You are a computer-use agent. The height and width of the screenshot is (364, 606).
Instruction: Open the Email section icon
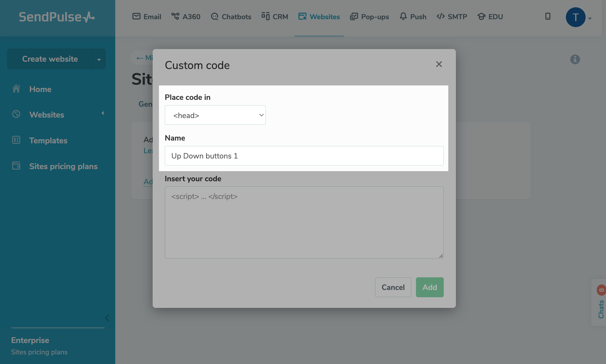136,16
